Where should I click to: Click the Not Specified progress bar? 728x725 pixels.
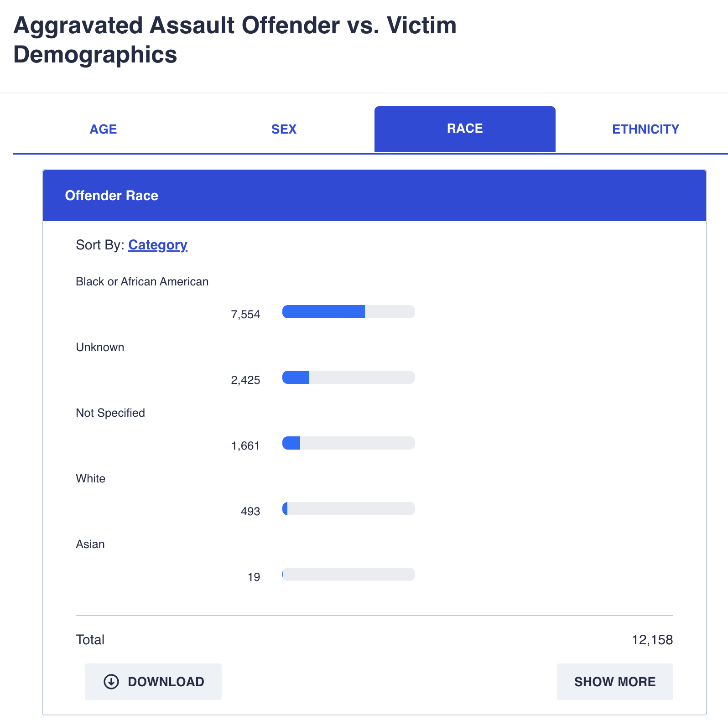tap(348, 443)
